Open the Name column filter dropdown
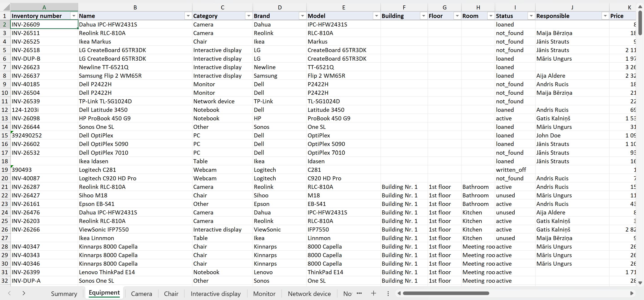 188,16
